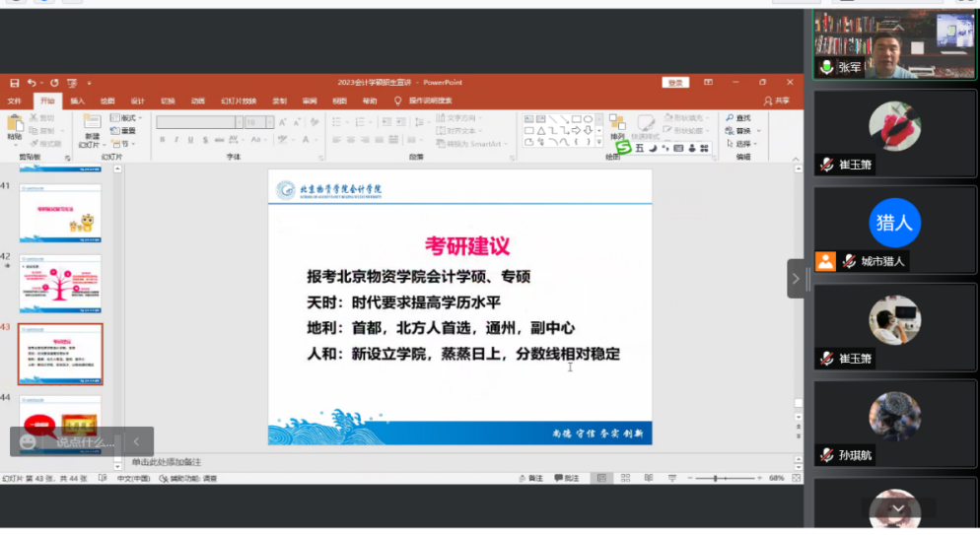Click the Login (登录) button

[x=674, y=83]
